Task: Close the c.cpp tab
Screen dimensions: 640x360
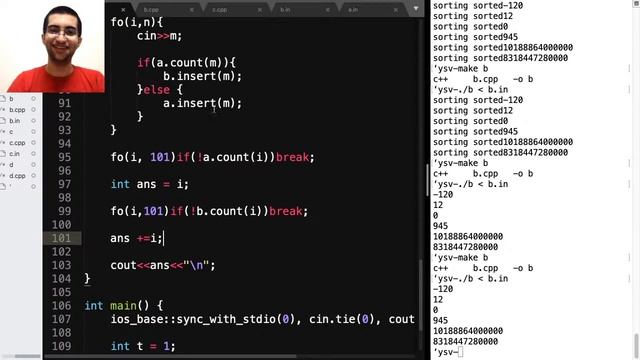Action: [260, 9]
